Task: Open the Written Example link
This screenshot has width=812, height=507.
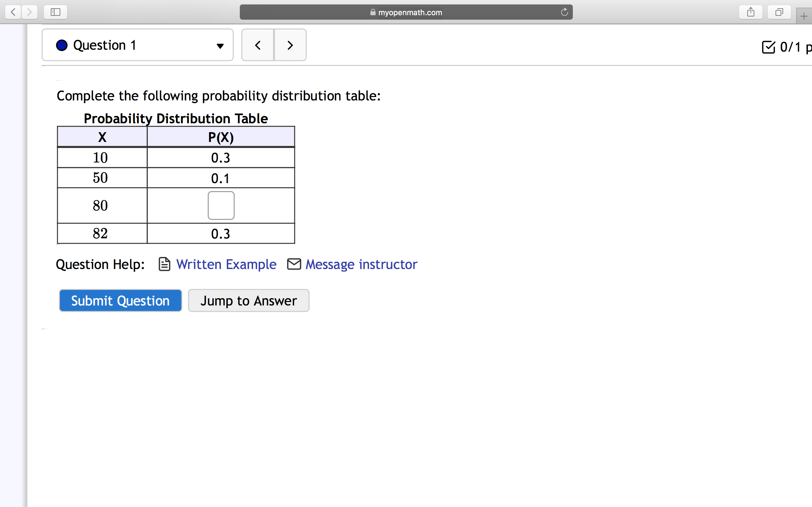Action: click(x=226, y=264)
